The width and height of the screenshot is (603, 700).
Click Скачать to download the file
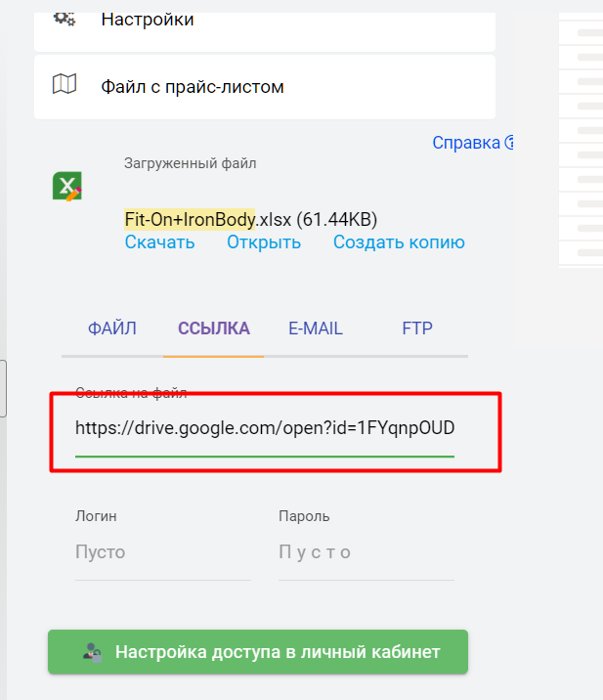coord(159,242)
